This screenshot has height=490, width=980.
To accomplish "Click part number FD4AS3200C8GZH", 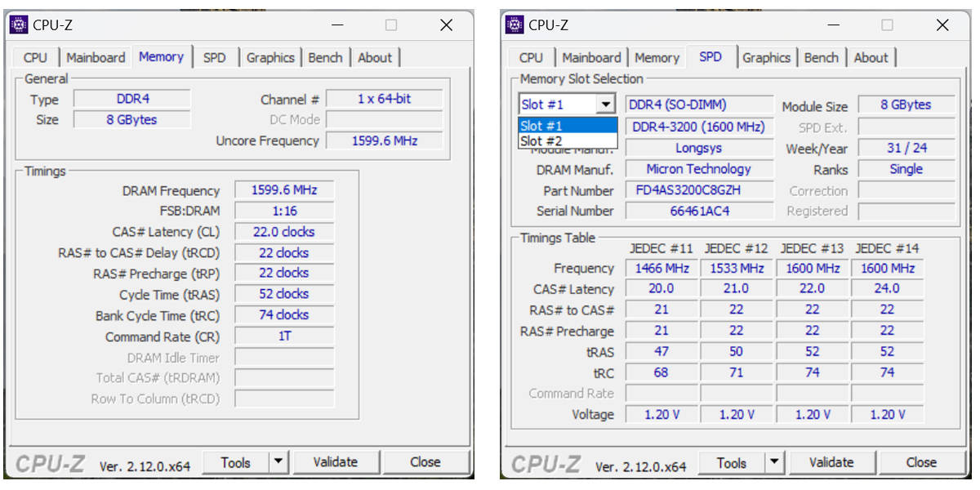I will coord(700,190).
